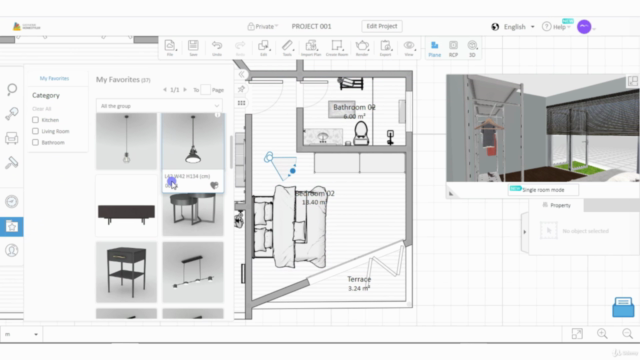This screenshot has height=360, width=640.
Task: Open the build tools shovel icon in sidebar
Action: pyautogui.click(x=12, y=113)
